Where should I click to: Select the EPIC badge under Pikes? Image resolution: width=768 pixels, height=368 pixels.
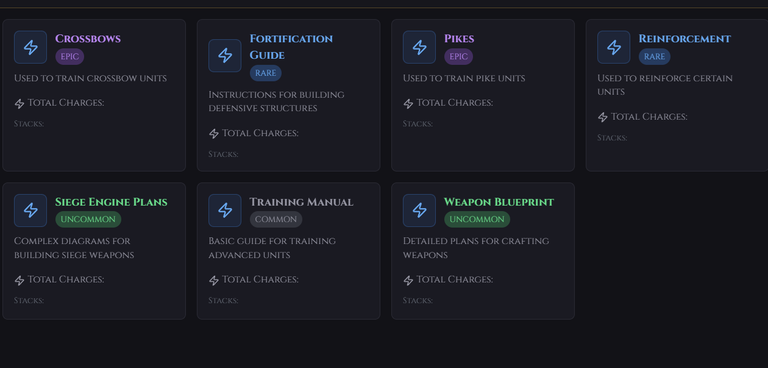pyautogui.click(x=458, y=56)
